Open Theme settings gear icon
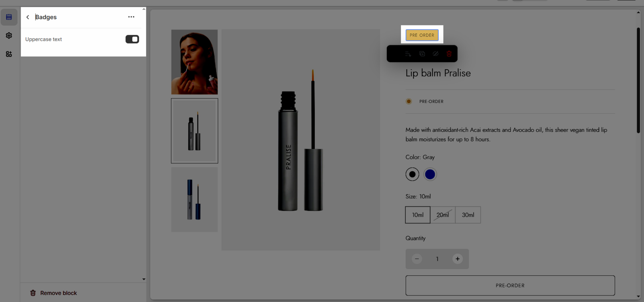 (x=9, y=36)
